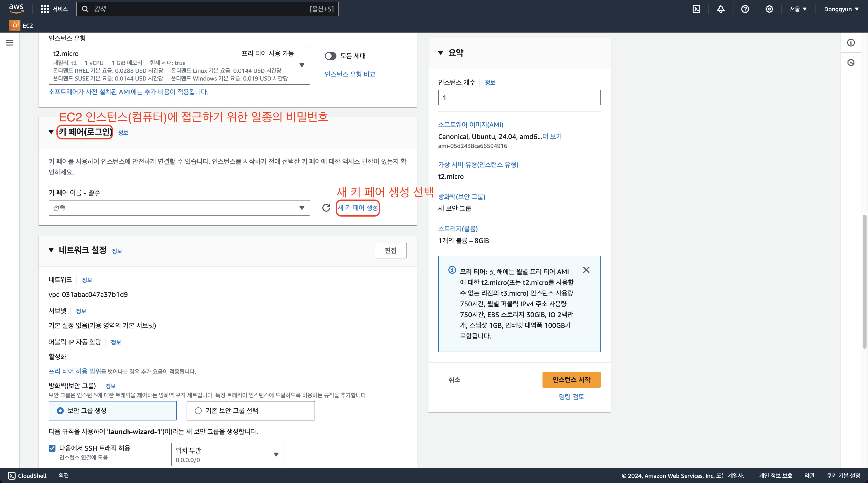Open CloudShell from the top bar icon
This screenshot has height=483, width=868.
(x=696, y=9)
